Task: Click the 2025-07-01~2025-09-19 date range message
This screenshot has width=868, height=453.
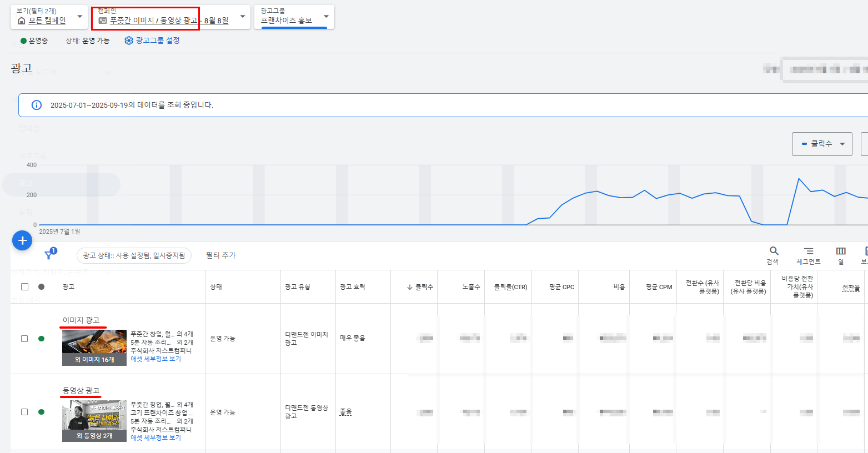Action: (132, 105)
